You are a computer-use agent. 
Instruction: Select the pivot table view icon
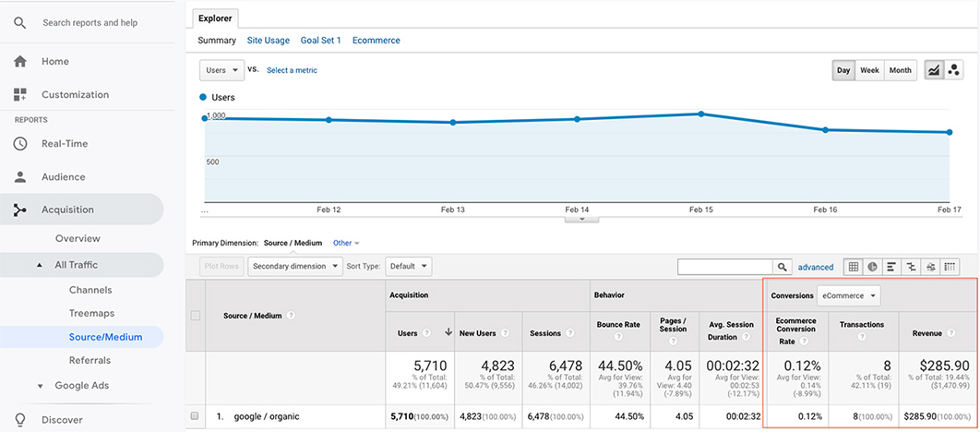click(950, 267)
